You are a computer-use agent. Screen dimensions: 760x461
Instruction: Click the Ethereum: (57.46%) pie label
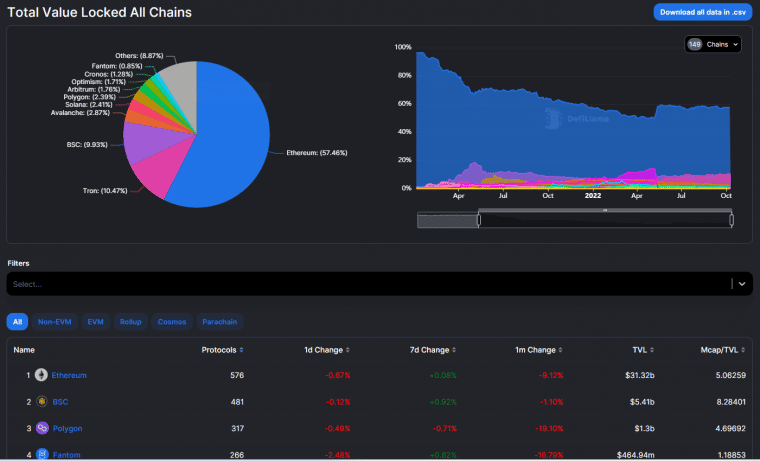click(x=317, y=153)
